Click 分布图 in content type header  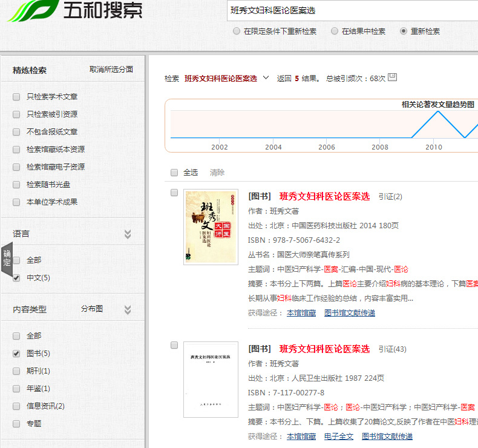tap(92, 309)
